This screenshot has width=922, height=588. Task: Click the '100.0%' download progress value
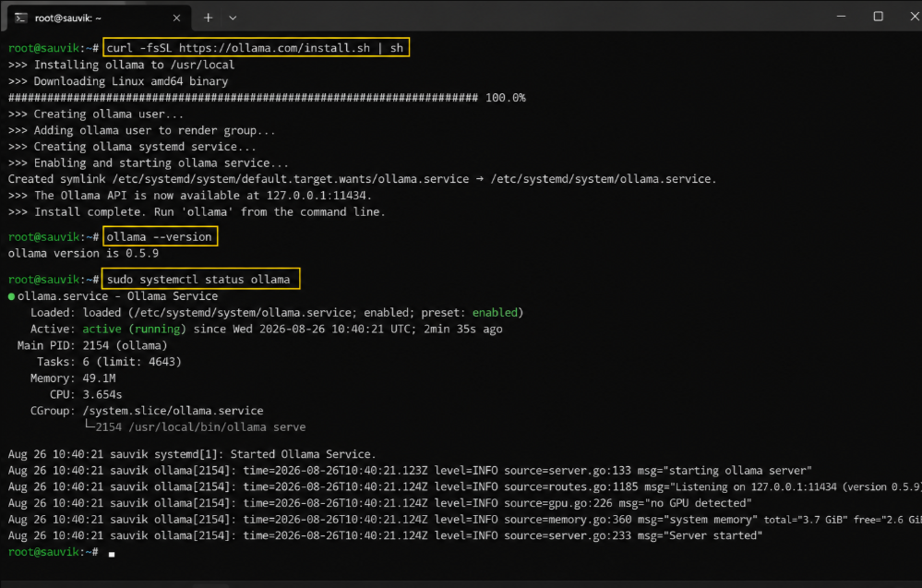(x=505, y=98)
